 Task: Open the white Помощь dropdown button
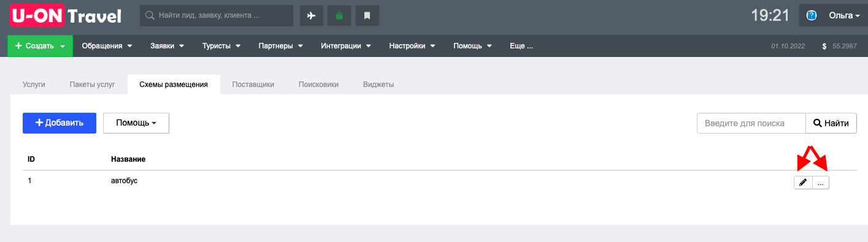point(136,123)
